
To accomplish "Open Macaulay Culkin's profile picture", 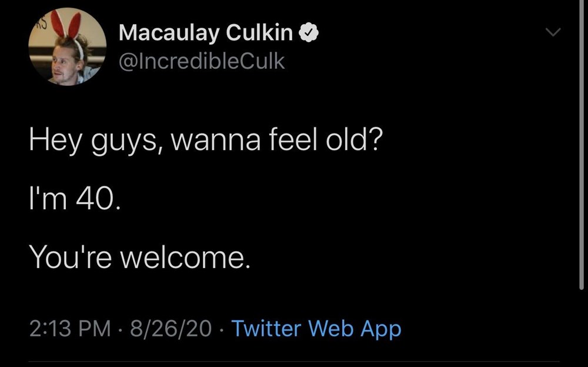I will (x=67, y=46).
